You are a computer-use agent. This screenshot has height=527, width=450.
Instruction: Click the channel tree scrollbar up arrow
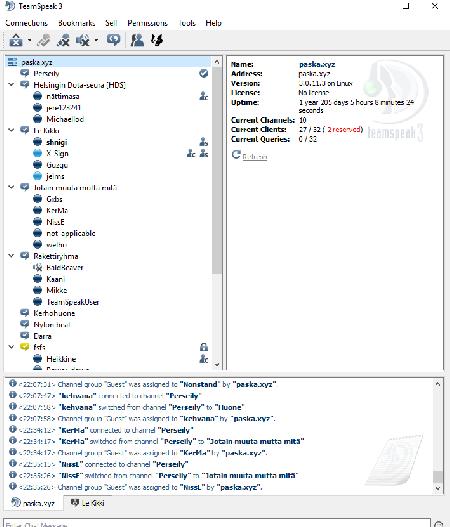coord(217,62)
